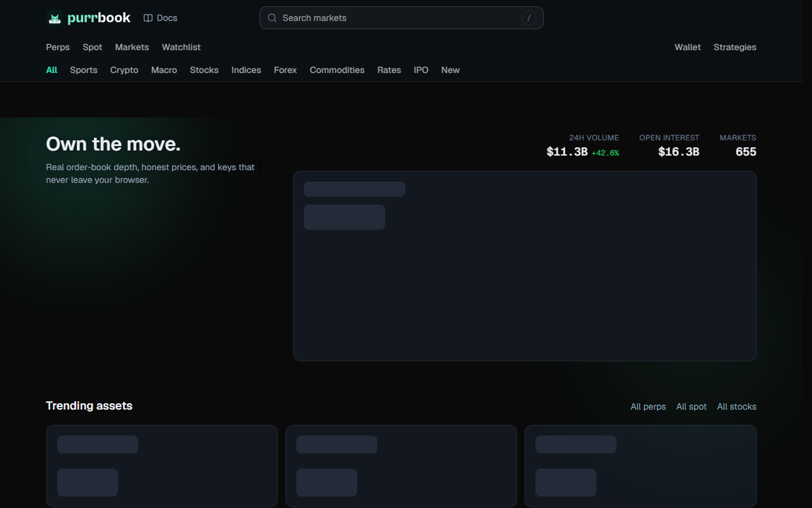Follow the All spot link
Viewport: 812px width, 508px height.
point(691,406)
